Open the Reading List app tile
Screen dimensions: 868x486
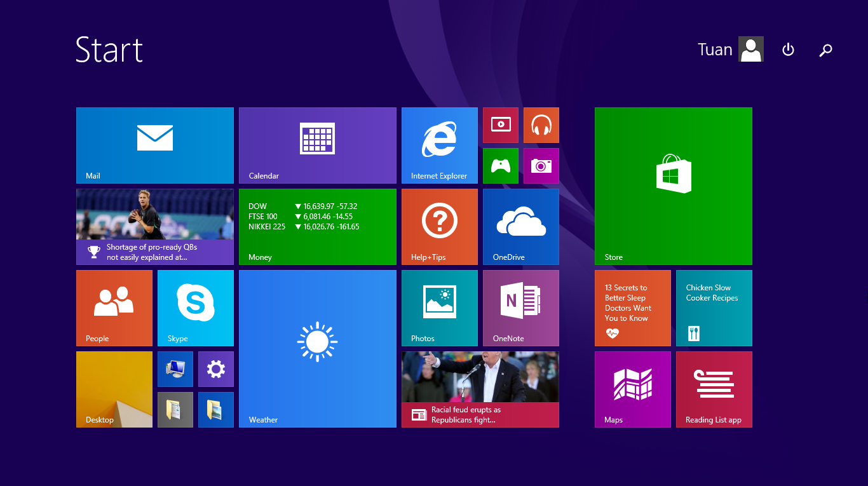click(714, 389)
